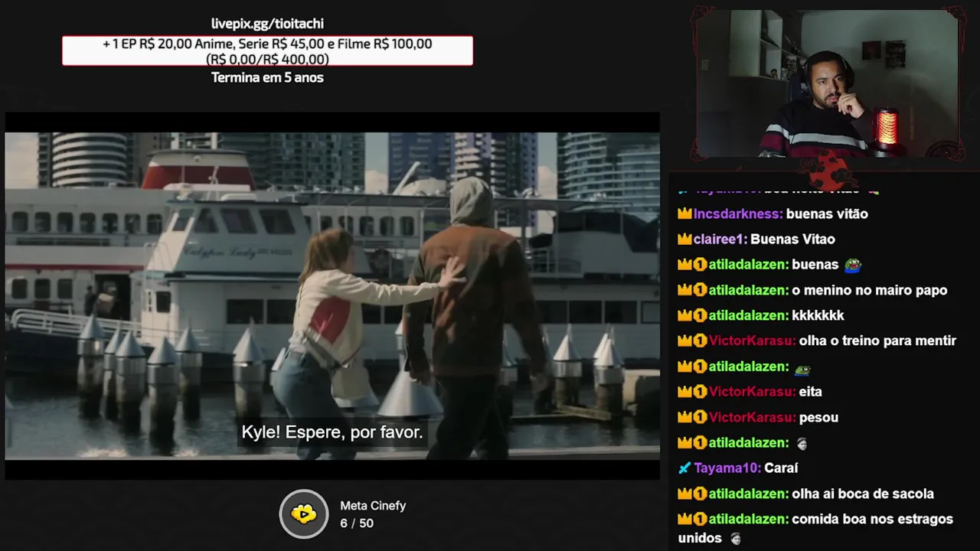Viewport: 980px width, 551px height.
Task: Click the gray face emote after 'estragos unidos'
Action: coord(735,538)
